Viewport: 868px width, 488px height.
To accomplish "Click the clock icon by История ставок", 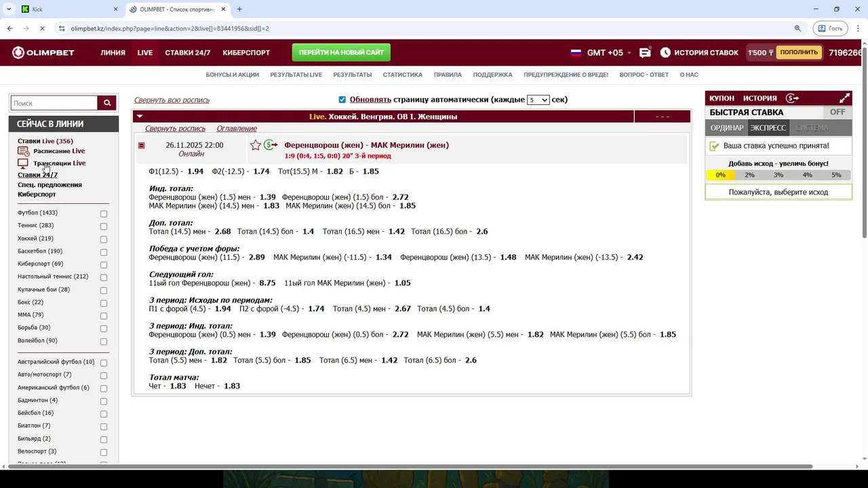I will coord(665,53).
